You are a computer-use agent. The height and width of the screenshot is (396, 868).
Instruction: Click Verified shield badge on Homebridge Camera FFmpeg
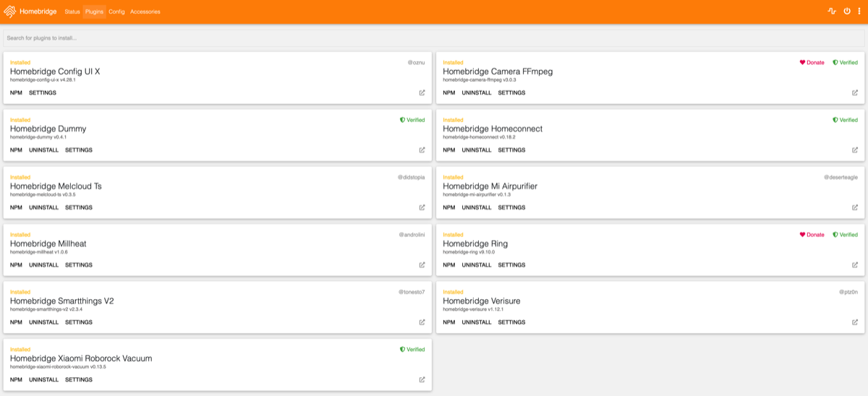(x=845, y=63)
